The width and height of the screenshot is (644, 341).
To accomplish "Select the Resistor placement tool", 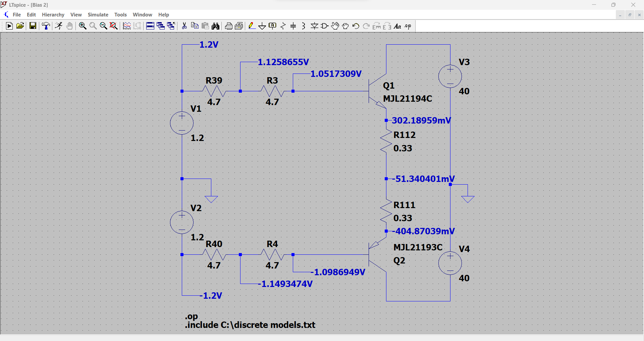I will 283,26.
